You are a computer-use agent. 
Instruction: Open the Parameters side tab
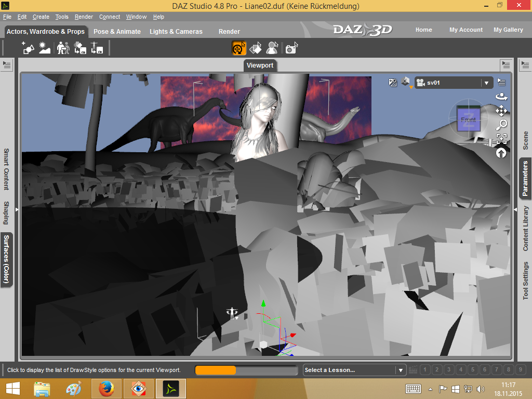(x=525, y=178)
